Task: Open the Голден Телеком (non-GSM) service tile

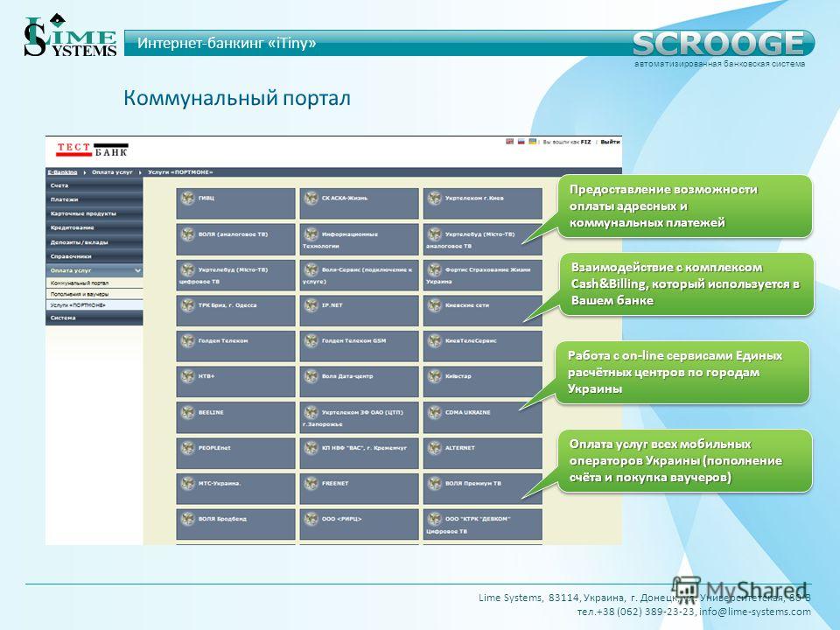Action: tap(235, 346)
